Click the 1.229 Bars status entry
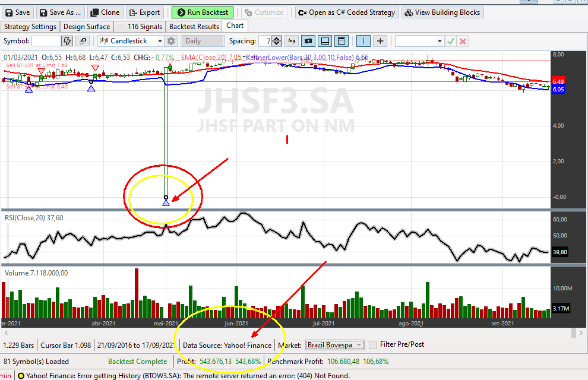Screen dimensions: 588x380 point(19,346)
